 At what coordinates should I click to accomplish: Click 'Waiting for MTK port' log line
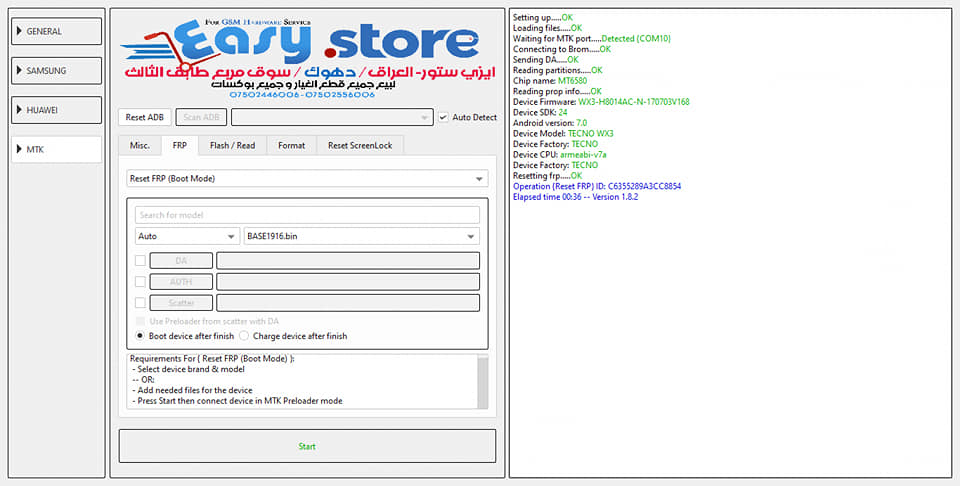pos(591,39)
